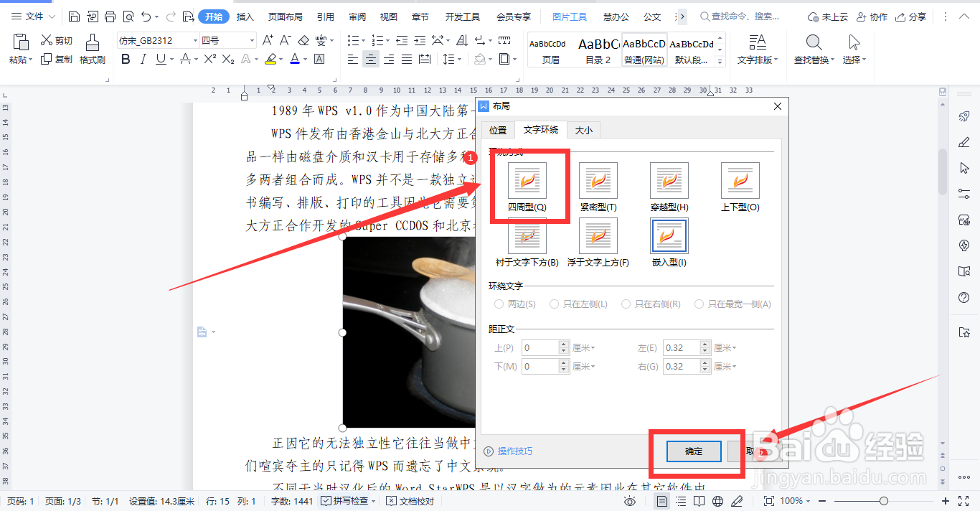The image size is (980, 511).
Task: Select the 两边(S) radio button
Action: click(499, 304)
